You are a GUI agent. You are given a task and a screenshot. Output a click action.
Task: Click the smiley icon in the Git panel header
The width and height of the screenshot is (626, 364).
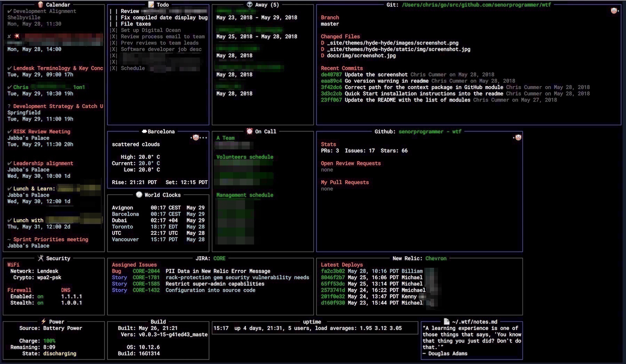(x=613, y=10)
